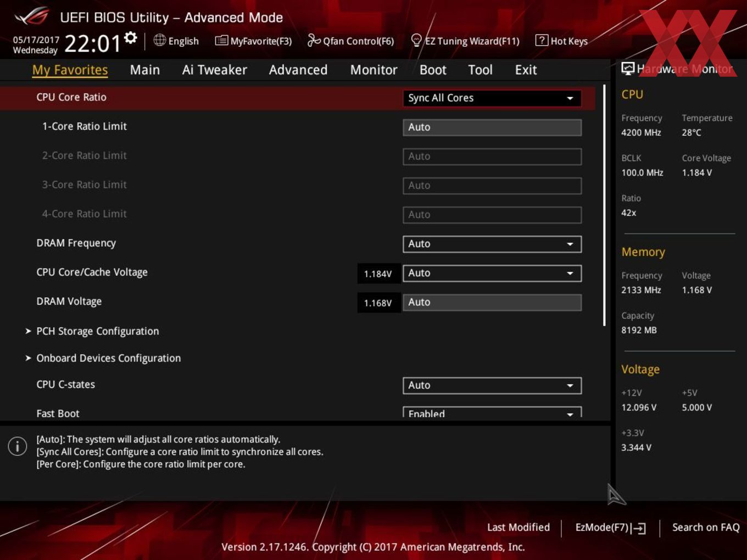
Task: Click the Ratio value 42x
Action: coord(628,212)
